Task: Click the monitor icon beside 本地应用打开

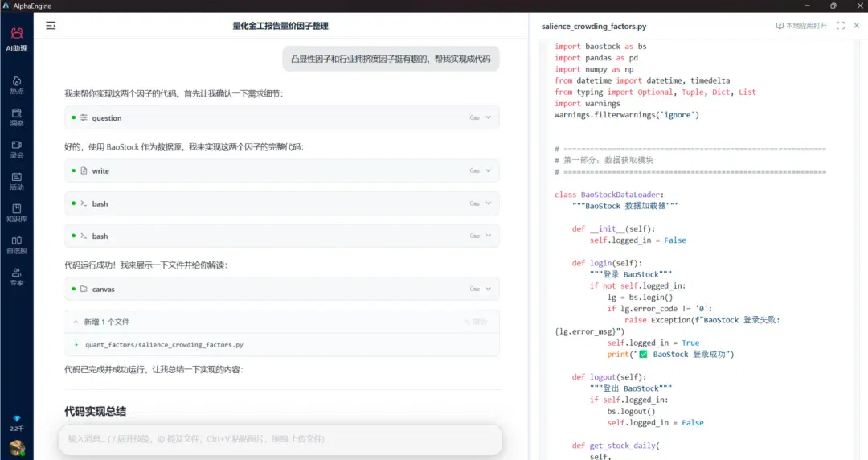Action: pos(780,26)
